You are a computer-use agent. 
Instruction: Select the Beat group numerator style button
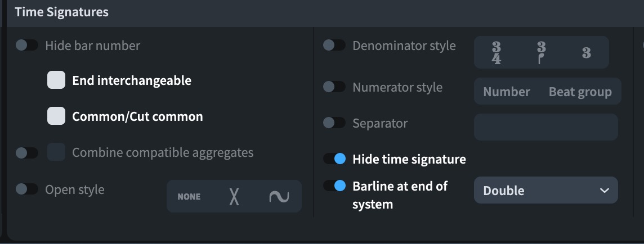coord(580,92)
